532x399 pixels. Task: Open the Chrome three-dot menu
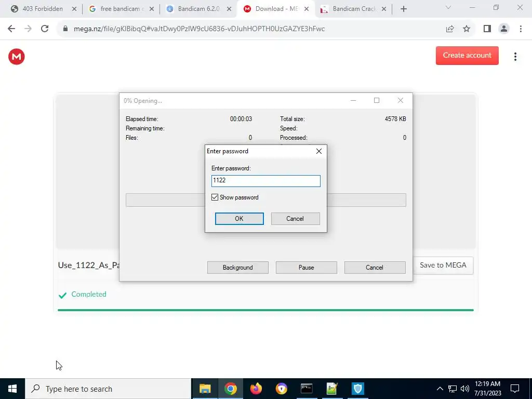(x=521, y=29)
